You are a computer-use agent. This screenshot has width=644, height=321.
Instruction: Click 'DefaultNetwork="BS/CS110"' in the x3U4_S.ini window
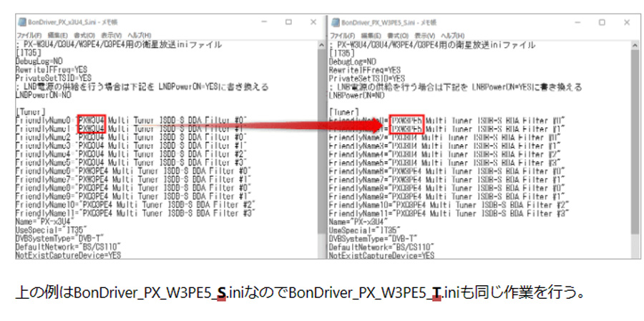(x=68, y=246)
